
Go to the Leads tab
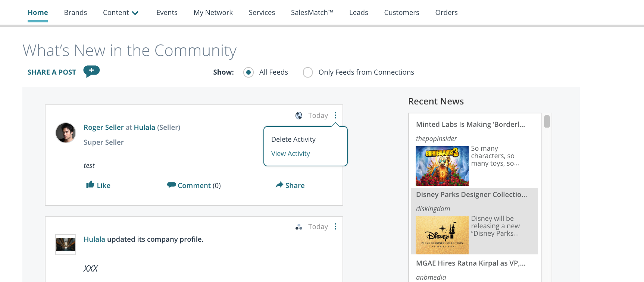click(x=359, y=13)
